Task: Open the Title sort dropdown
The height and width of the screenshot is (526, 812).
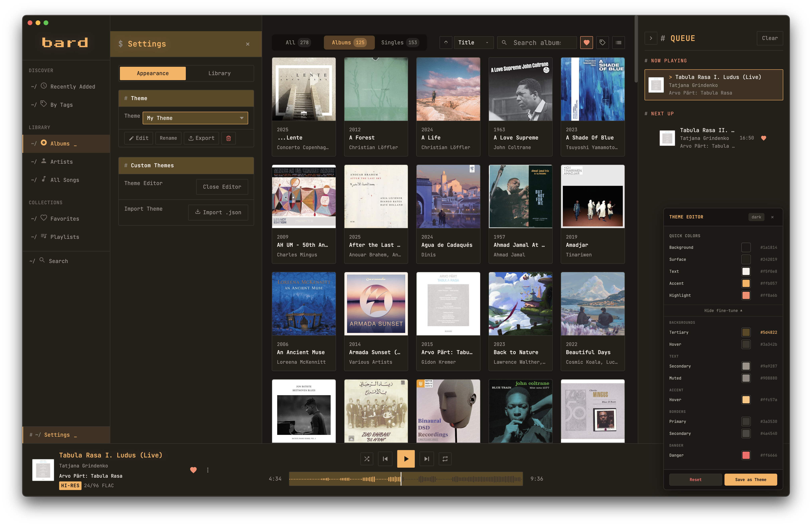Action: click(474, 42)
